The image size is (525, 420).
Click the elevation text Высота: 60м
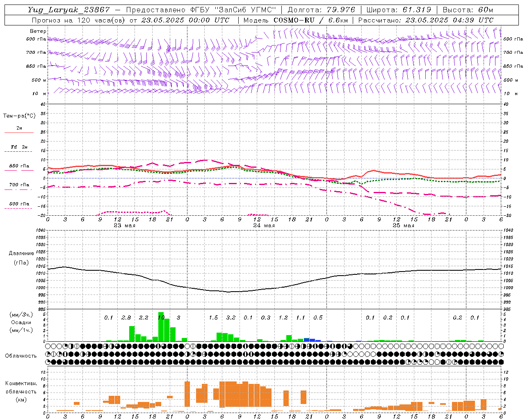point(468,10)
